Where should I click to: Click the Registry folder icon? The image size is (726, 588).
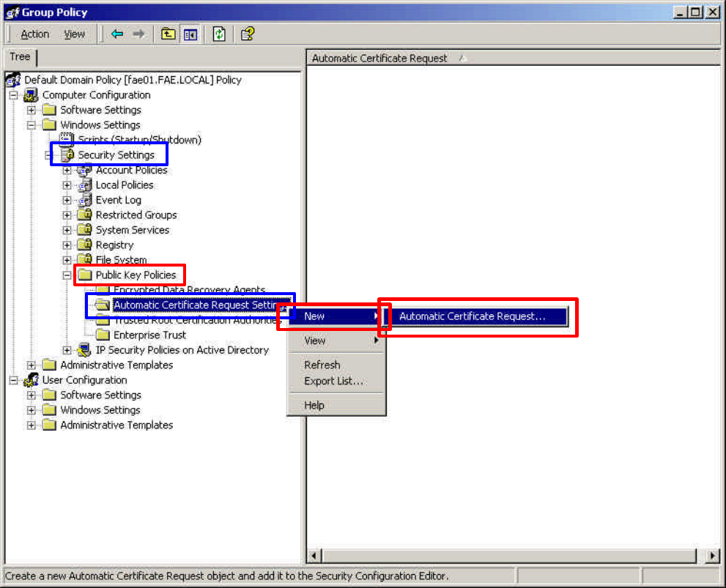85,245
